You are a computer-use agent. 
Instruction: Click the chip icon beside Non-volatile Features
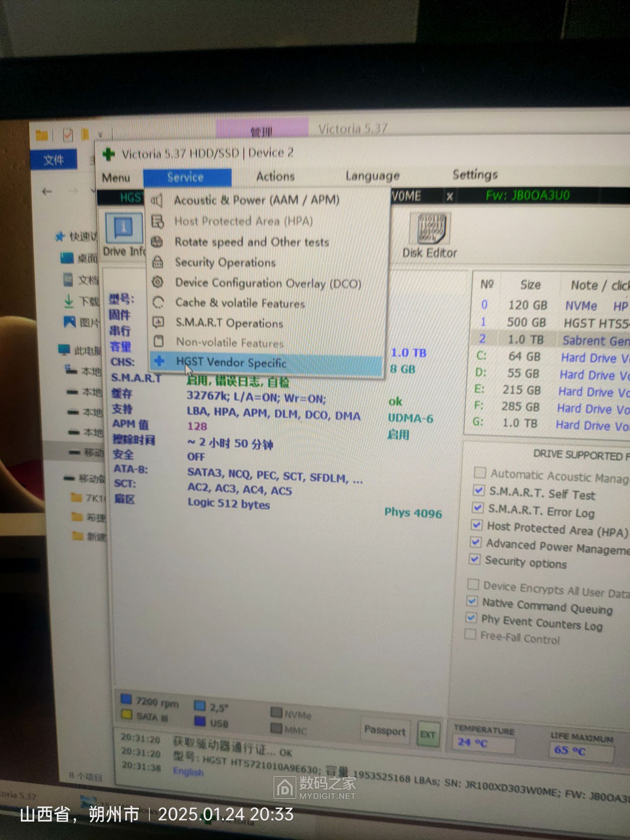tap(158, 341)
